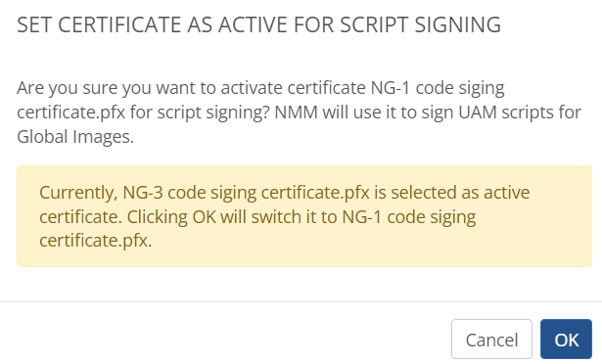Confirm activation with the OK button

click(x=566, y=339)
